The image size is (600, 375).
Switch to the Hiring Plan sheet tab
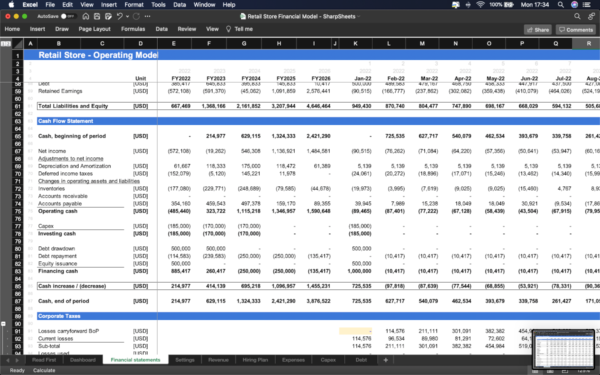(x=255, y=360)
